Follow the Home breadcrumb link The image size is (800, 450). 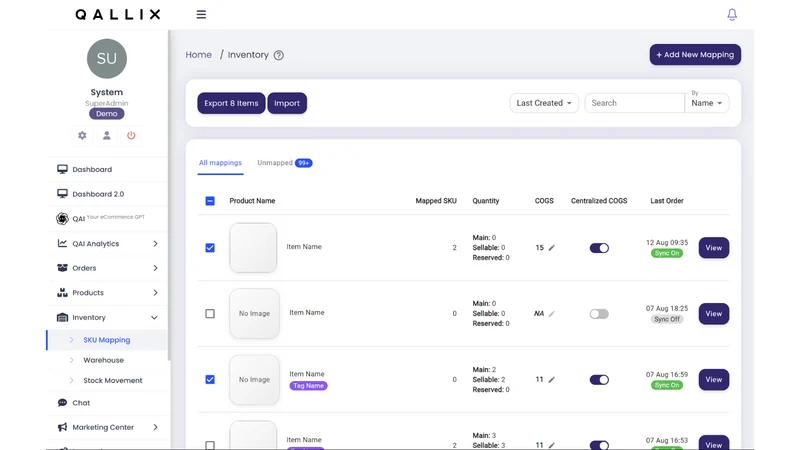(198, 55)
